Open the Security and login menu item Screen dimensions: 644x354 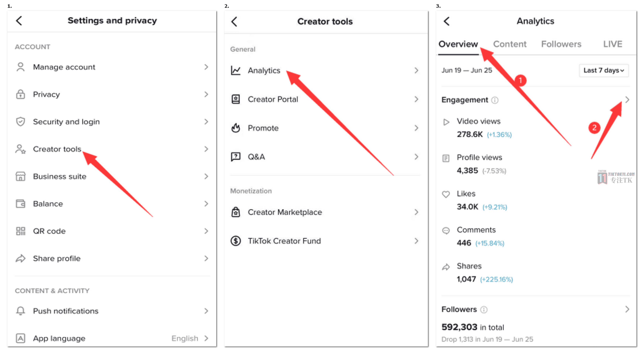coord(112,122)
